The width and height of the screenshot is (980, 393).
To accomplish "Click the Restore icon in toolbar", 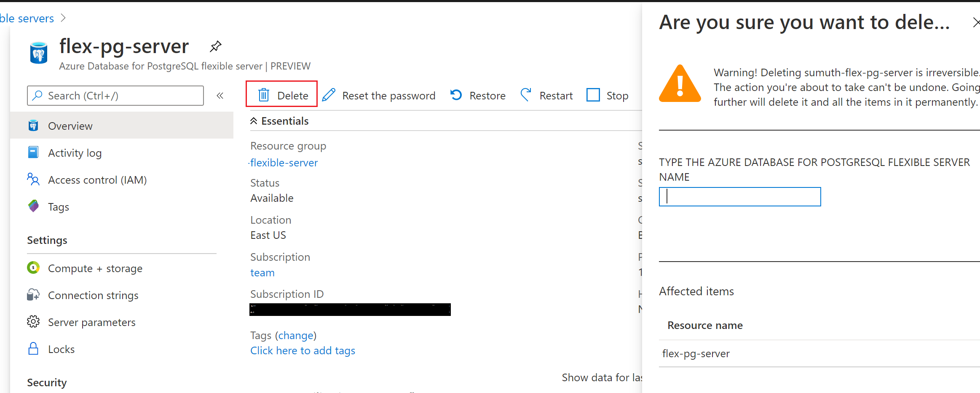I will tap(456, 95).
